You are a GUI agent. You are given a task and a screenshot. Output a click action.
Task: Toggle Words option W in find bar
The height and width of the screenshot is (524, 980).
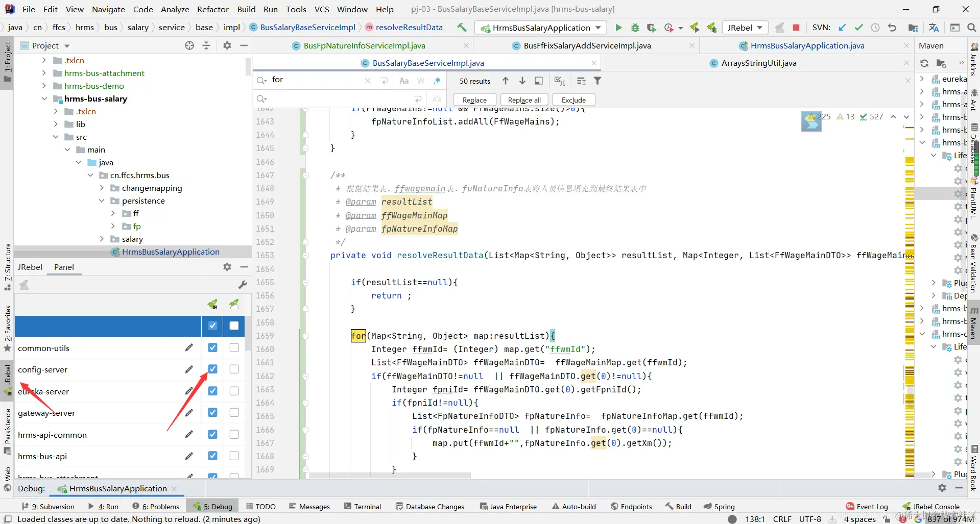coord(421,81)
